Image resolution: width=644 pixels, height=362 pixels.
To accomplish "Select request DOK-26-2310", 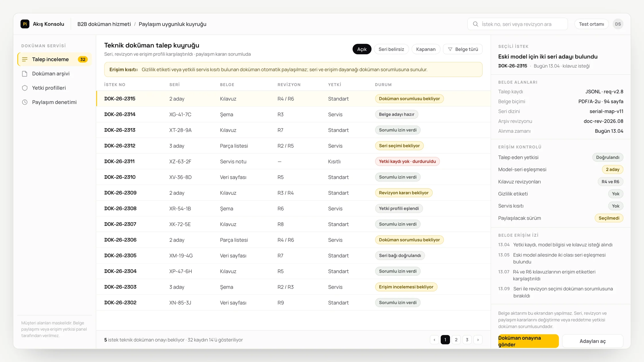I will 293,177.
